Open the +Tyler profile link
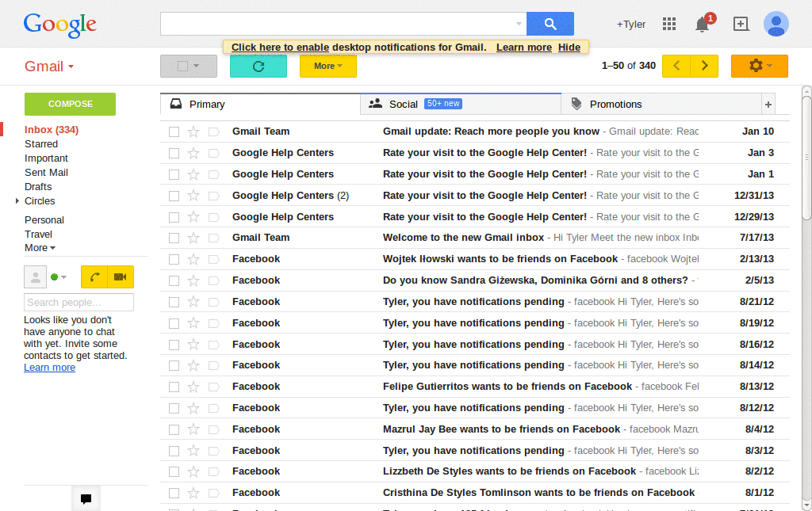 [x=630, y=25]
